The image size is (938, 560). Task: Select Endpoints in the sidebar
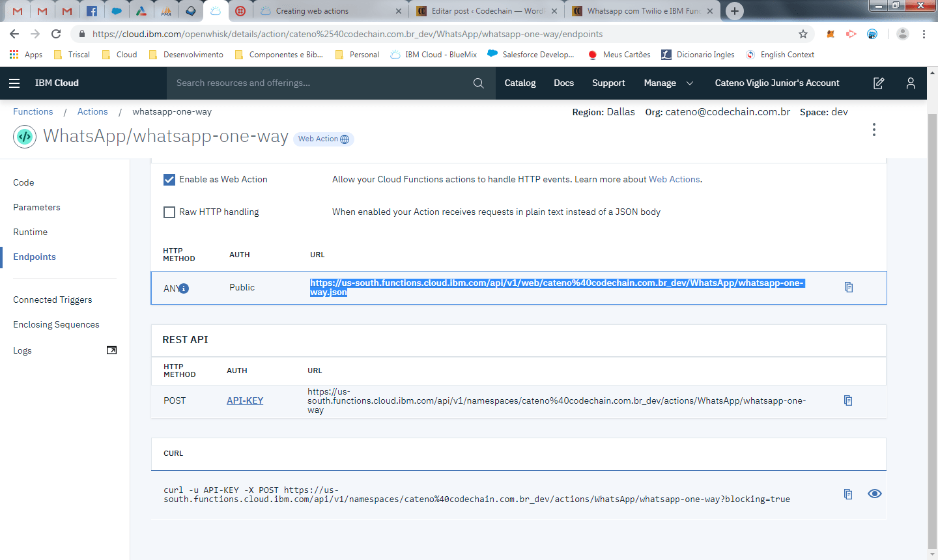point(35,257)
